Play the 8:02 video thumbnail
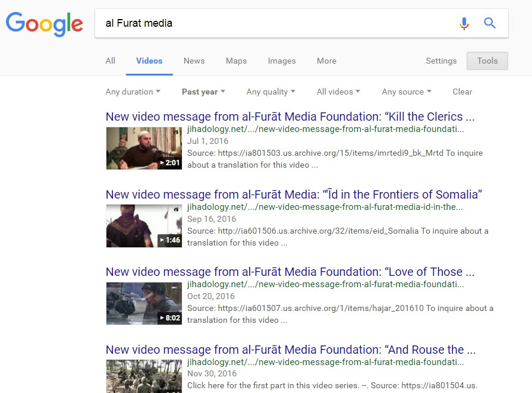 pos(144,303)
